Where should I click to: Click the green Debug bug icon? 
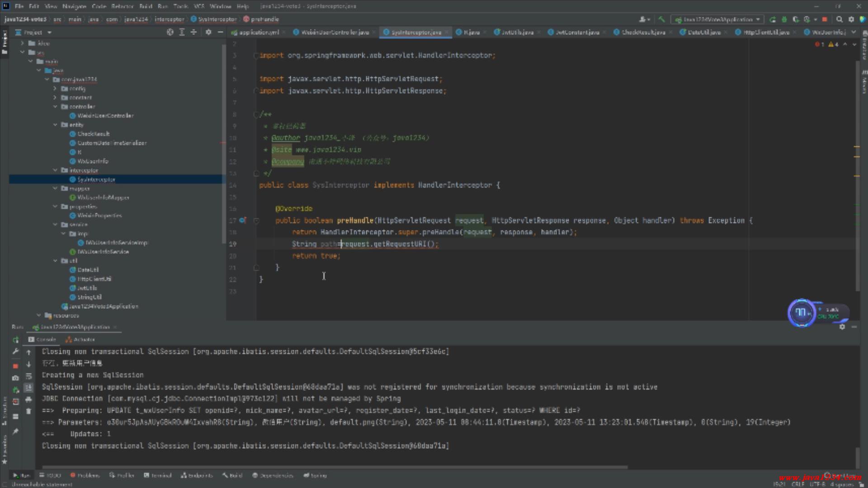pos(784,19)
